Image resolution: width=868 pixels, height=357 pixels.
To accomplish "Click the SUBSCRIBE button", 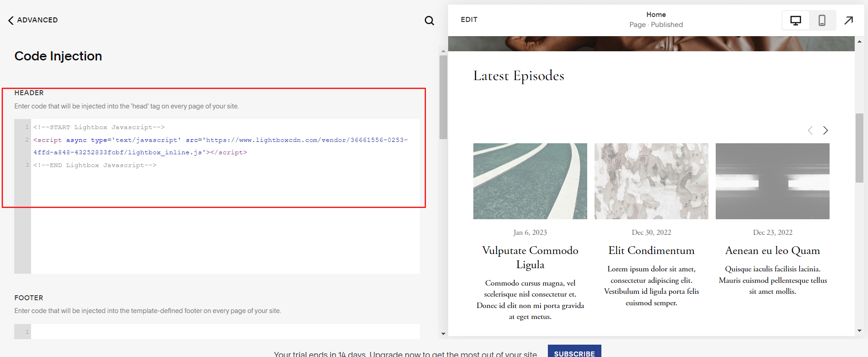I will point(574,351).
